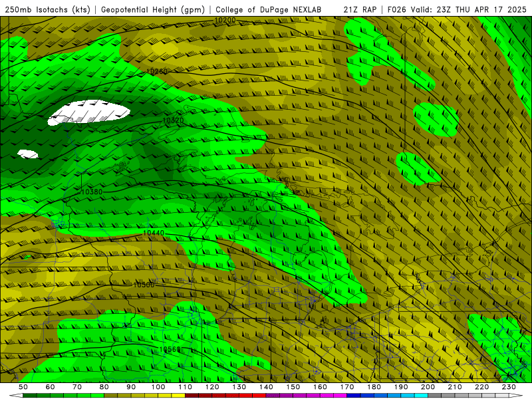Click the 140 value on the color scale
532x399 pixels.
(x=266, y=387)
